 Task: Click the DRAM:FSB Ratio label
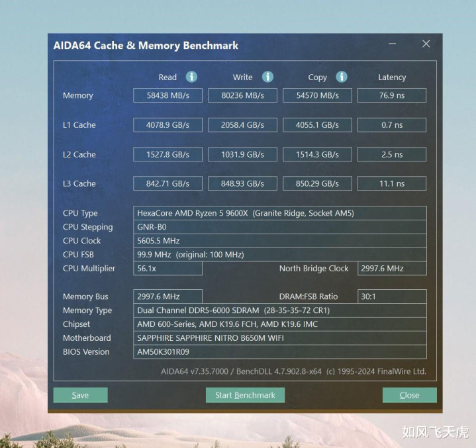pos(309,296)
